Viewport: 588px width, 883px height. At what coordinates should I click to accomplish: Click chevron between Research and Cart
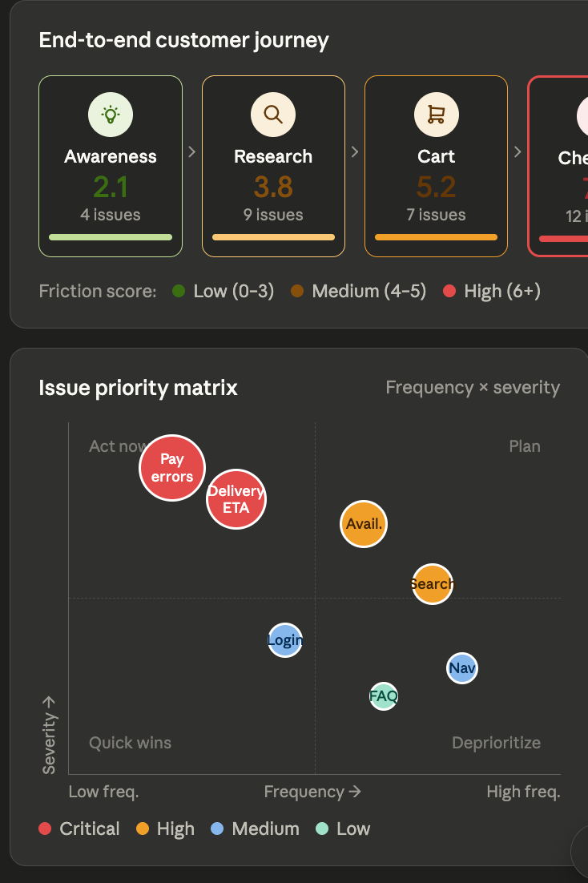(x=355, y=151)
